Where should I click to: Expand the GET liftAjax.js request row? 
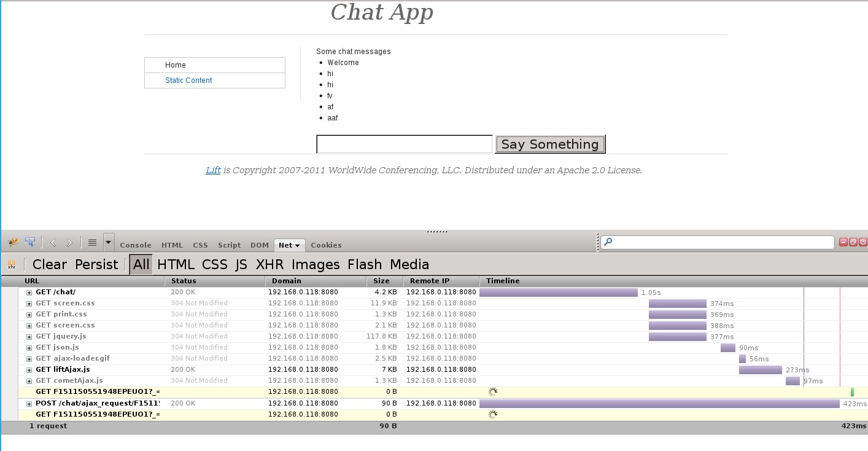(x=29, y=370)
